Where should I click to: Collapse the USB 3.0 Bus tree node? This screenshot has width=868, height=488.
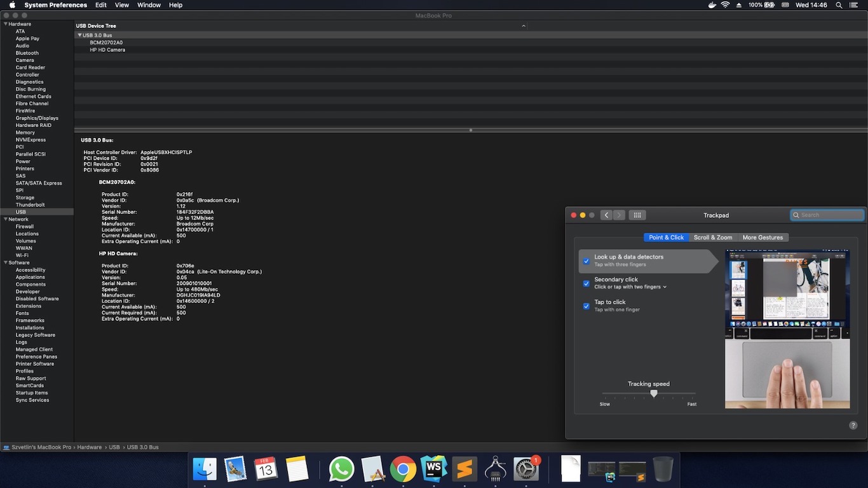[79, 36]
